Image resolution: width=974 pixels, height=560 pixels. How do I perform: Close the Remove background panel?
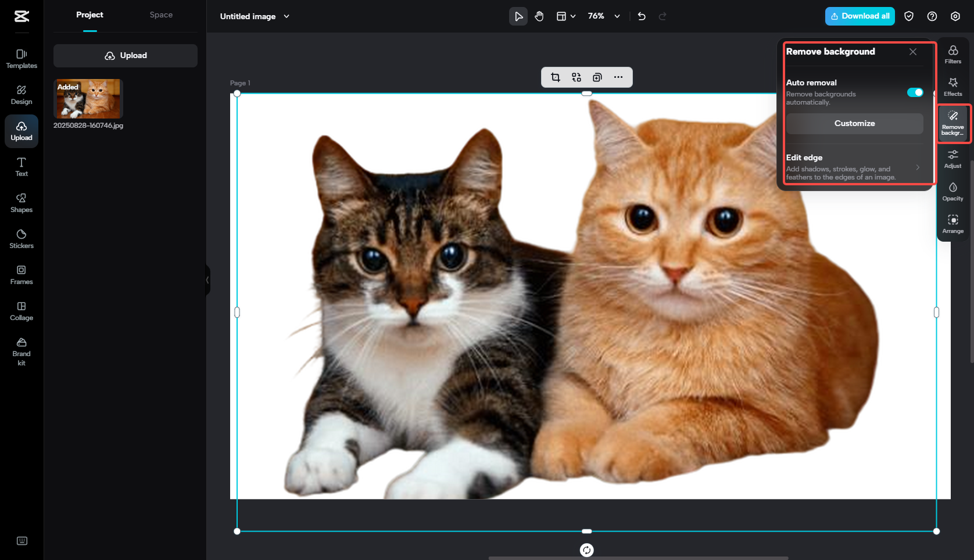pos(913,52)
